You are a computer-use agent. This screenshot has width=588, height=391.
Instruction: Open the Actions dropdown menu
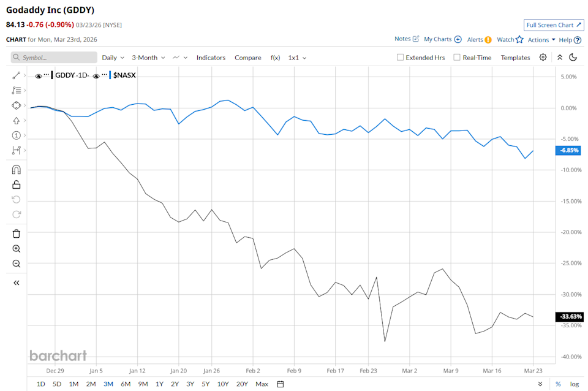(541, 40)
